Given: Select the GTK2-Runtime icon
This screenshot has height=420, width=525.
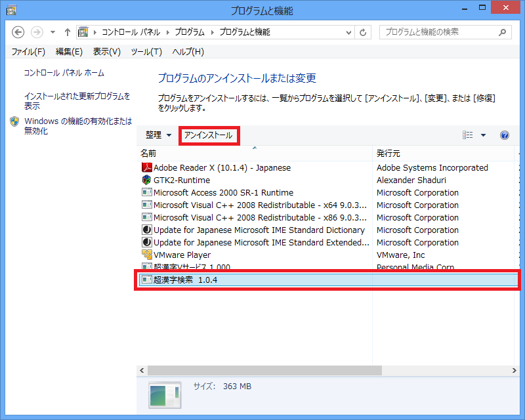Looking at the screenshot, I should point(147,180).
